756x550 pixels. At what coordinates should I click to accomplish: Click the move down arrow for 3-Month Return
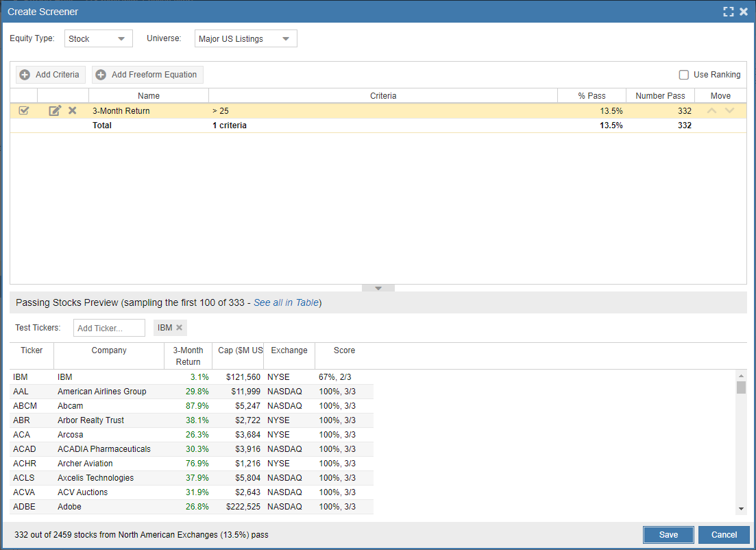coord(729,110)
